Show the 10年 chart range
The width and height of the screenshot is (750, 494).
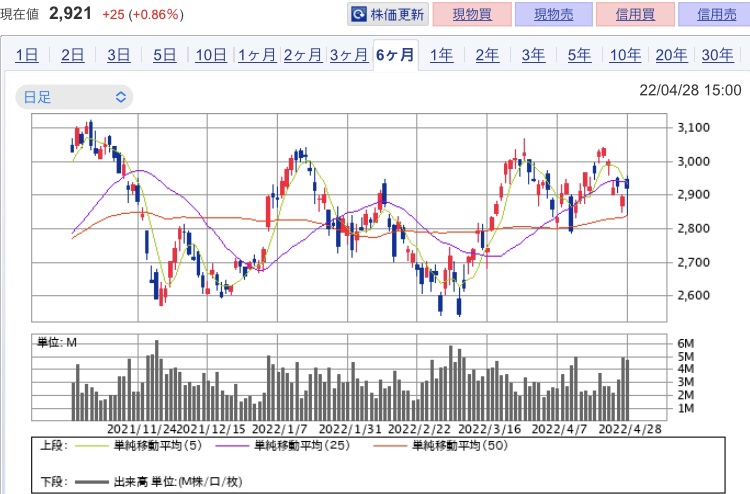pos(625,55)
